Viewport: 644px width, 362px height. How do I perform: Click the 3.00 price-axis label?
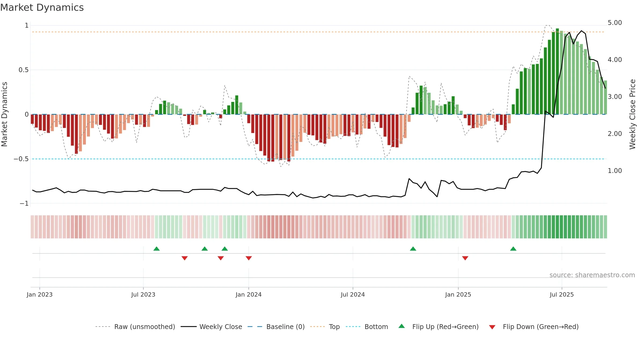tap(615, 97)
